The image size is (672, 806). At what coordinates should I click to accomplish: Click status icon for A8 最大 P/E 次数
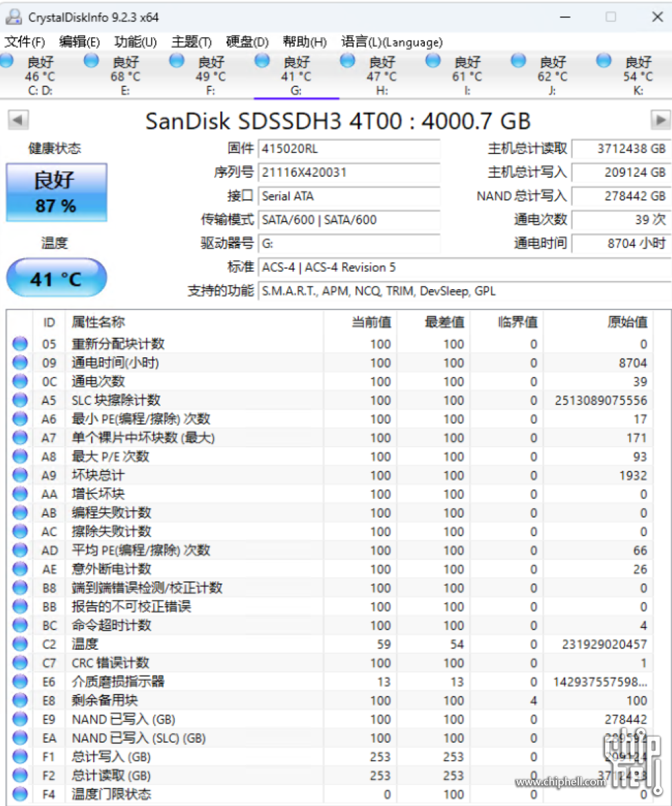click(20, 456)
